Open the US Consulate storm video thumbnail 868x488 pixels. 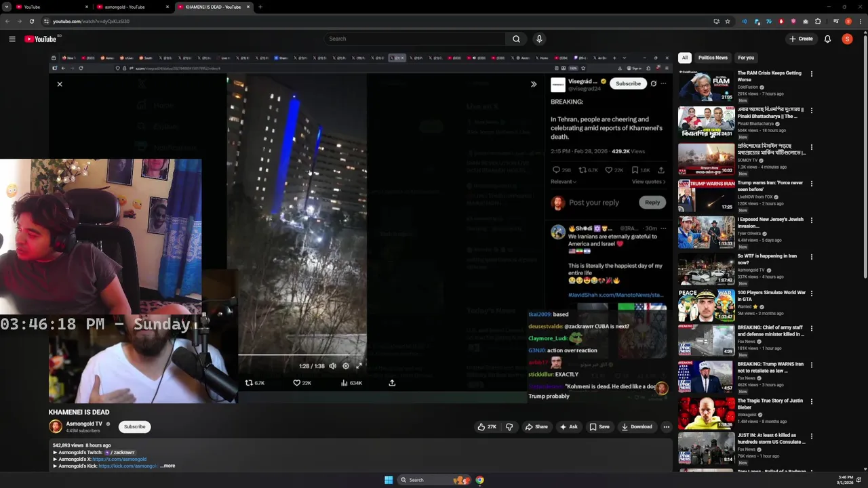tap(706, 448)
